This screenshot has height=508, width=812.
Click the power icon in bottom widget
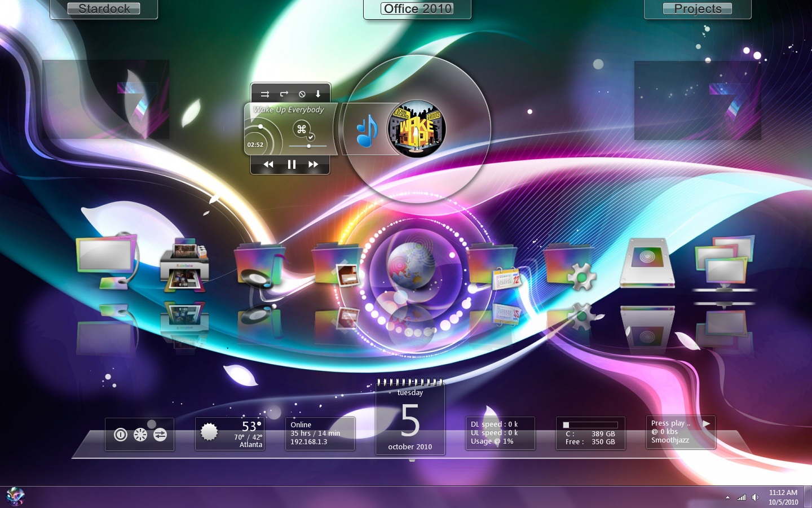tap(121, 435)
